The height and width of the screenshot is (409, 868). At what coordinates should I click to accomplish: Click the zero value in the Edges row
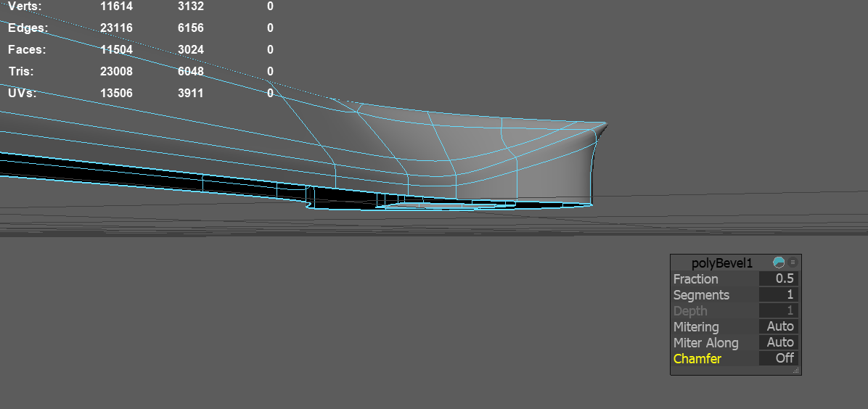coord(270,28)
